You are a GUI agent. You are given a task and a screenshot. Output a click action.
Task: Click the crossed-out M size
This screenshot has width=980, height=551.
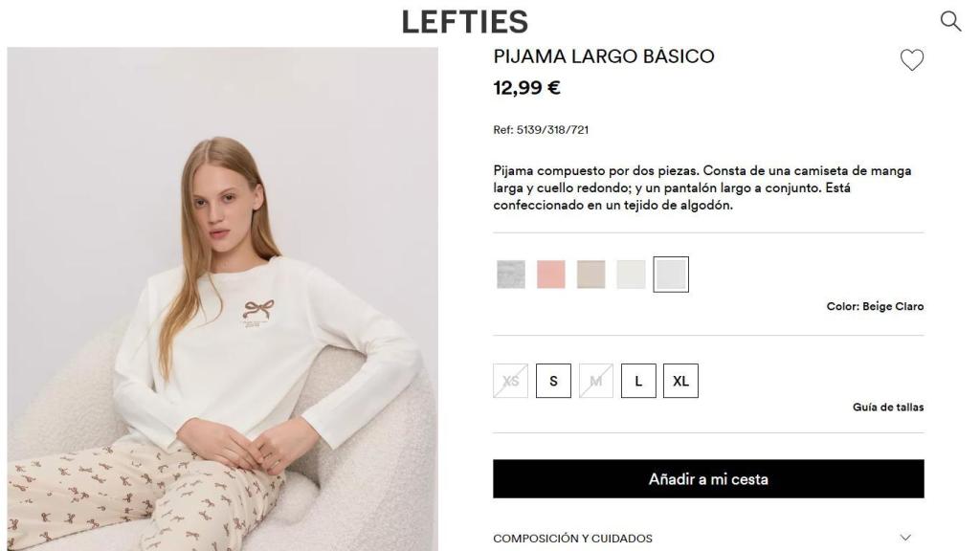[x=595, y=380]
